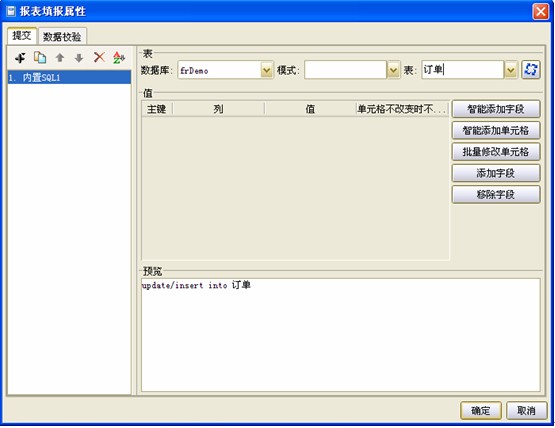Click inside the 预览 text area
555x428 pixels.
341,335
